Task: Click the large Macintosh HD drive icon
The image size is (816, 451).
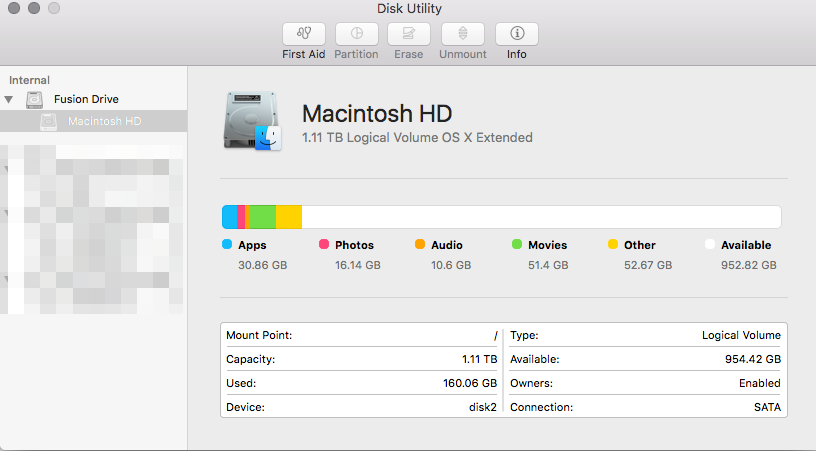Action: [x=252, y=121]
